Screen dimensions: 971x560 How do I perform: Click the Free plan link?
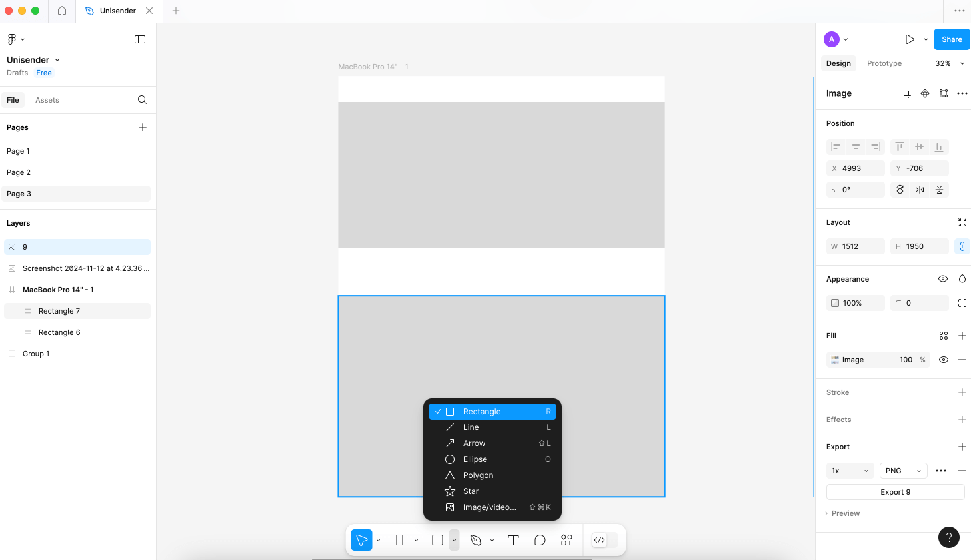click(x=44, y=73)
